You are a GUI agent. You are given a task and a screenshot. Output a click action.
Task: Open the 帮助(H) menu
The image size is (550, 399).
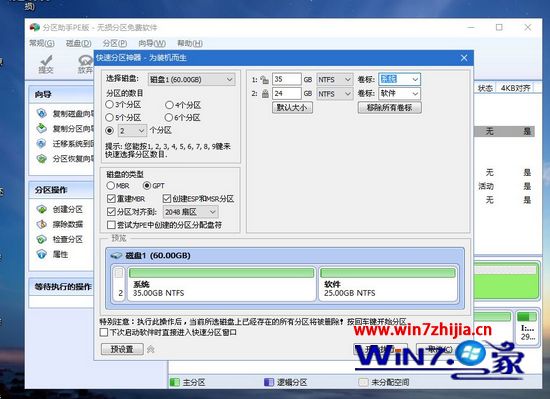pos(190,43)
